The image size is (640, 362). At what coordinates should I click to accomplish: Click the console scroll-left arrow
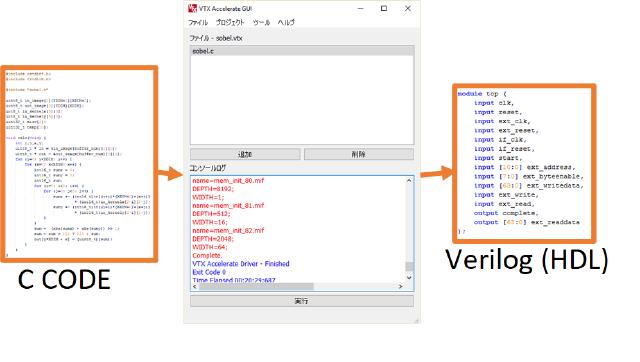[195, 286]
